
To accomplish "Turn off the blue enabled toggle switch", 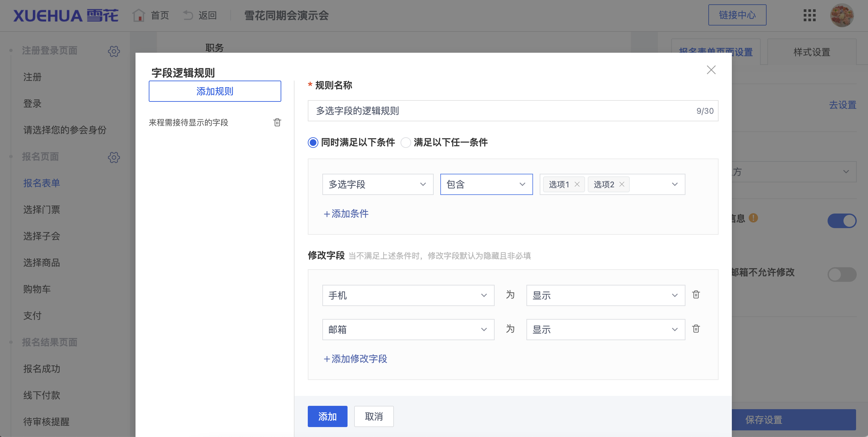I will pyautogui.click(x=842, y=221).
